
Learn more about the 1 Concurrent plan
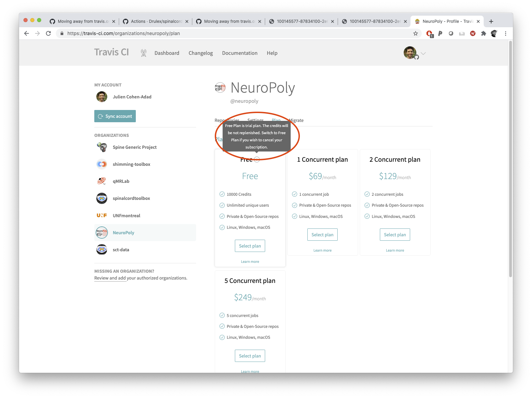pos(322,250)
